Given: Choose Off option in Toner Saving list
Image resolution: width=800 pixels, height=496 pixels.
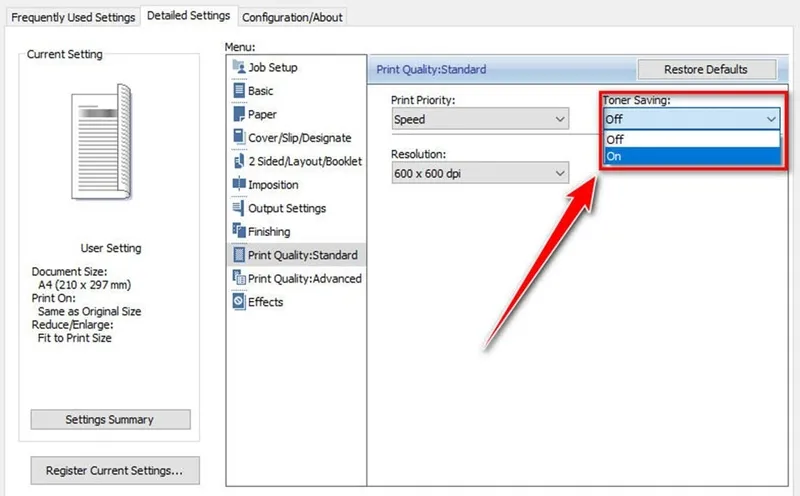Looking at the screenshot, I should pos(691,140).
